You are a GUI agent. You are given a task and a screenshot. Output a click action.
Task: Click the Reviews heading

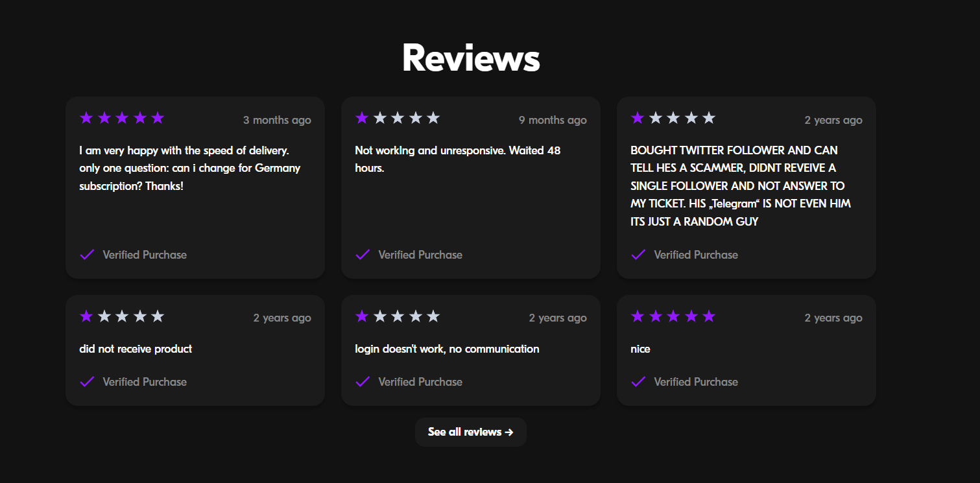[x=471, y=58]
